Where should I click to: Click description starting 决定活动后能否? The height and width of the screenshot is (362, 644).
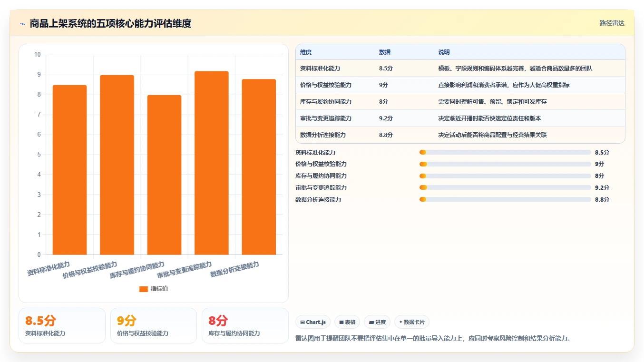[492, 135]
